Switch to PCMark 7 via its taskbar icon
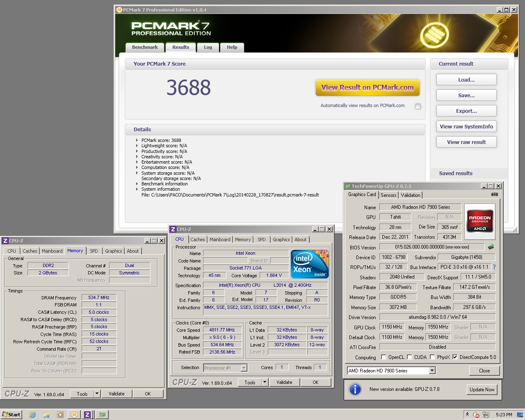This screenshot has height=420, width=525. (x=74, y=415)
